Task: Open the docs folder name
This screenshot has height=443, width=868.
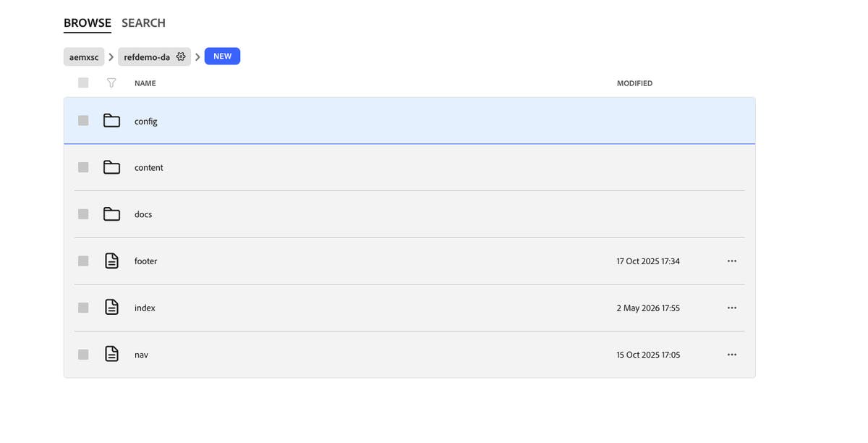Action: click(x=143, y=214)
